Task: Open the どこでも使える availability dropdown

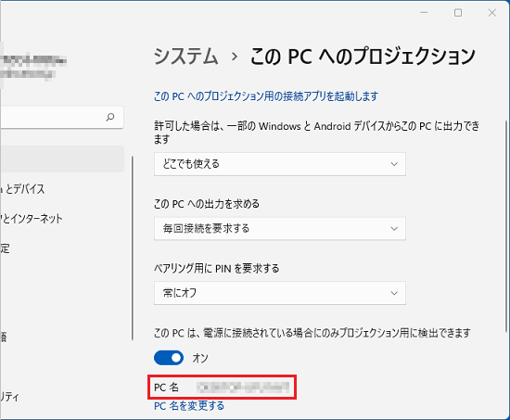Action: click(x=280, y=164)
